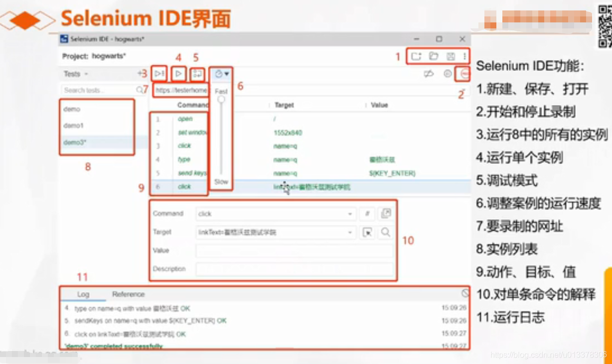This screenshot has height=364, width=612.
Task: Focus the Search tests input field
Action: 99,90
